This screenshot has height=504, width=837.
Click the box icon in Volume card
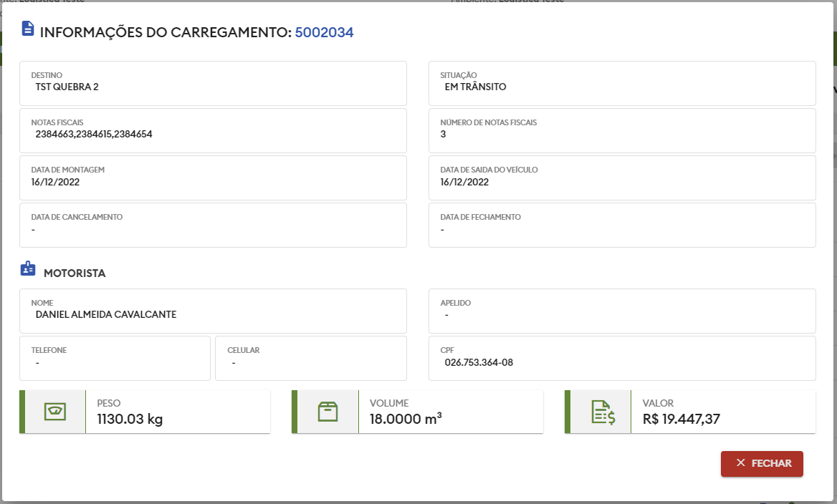[327, 412]
